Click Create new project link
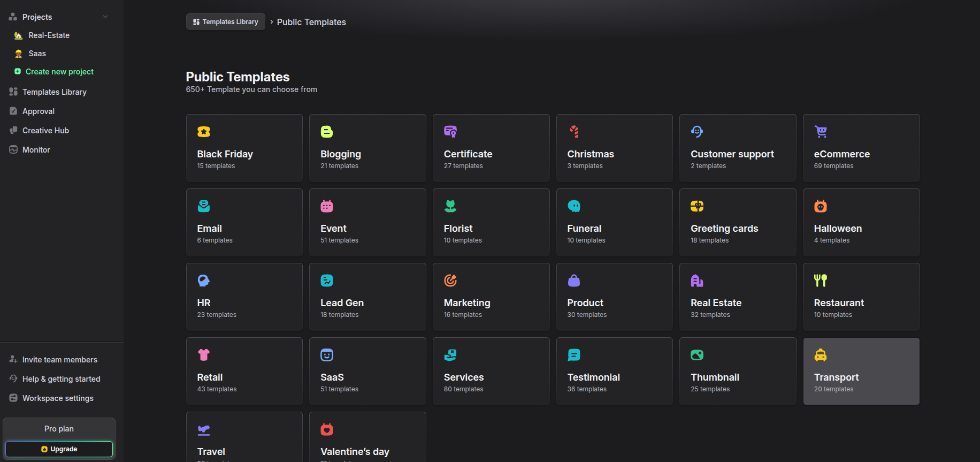The height and width of the screenshot is (462, 980). click(x=59, y=72)
